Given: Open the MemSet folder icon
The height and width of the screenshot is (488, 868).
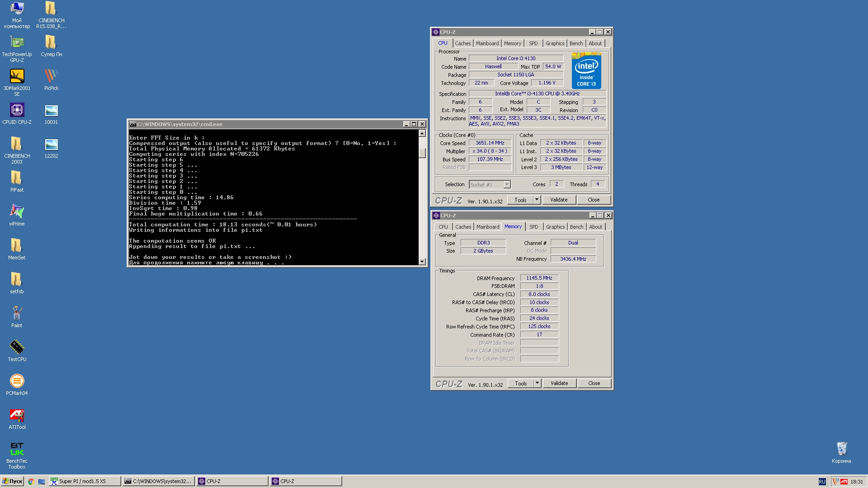Looking at the screenshot, I should pyautogui.click(x=17, y=249).
